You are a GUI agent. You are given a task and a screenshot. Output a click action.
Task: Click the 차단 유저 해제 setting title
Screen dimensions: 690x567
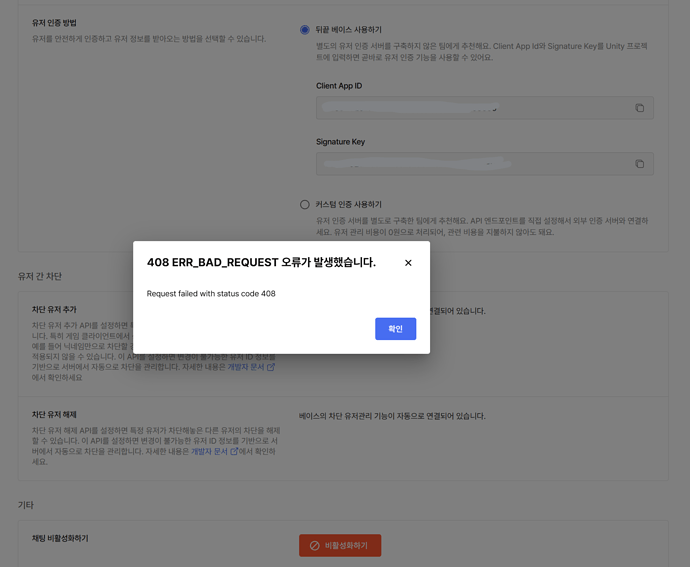point(54,414)
